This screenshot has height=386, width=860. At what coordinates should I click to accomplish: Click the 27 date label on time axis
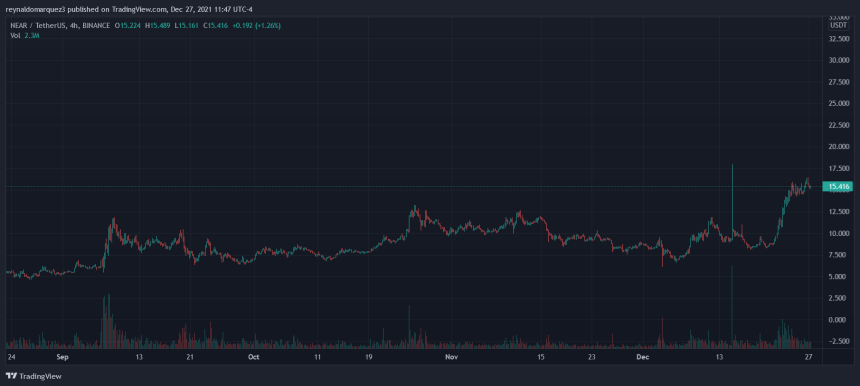(808, 357)
